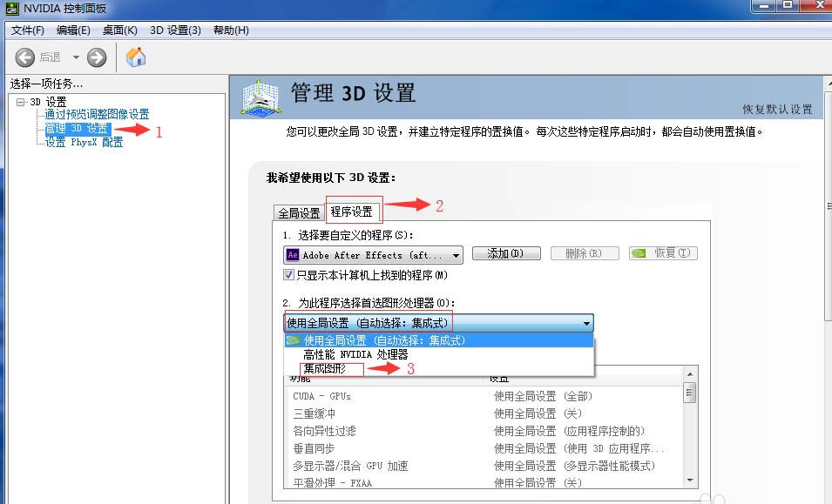
Task: Click the 恢复(T) button
Action: (x=663, y=253)
